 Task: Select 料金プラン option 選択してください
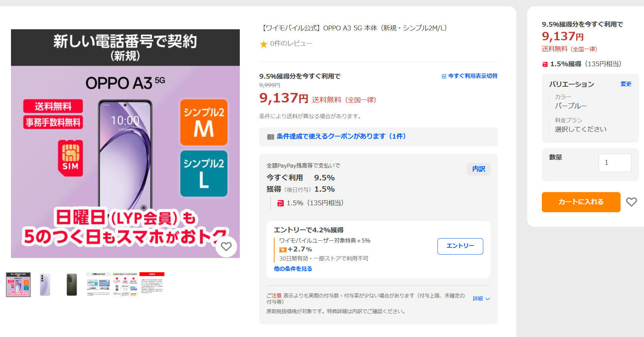tap(580, 129)
